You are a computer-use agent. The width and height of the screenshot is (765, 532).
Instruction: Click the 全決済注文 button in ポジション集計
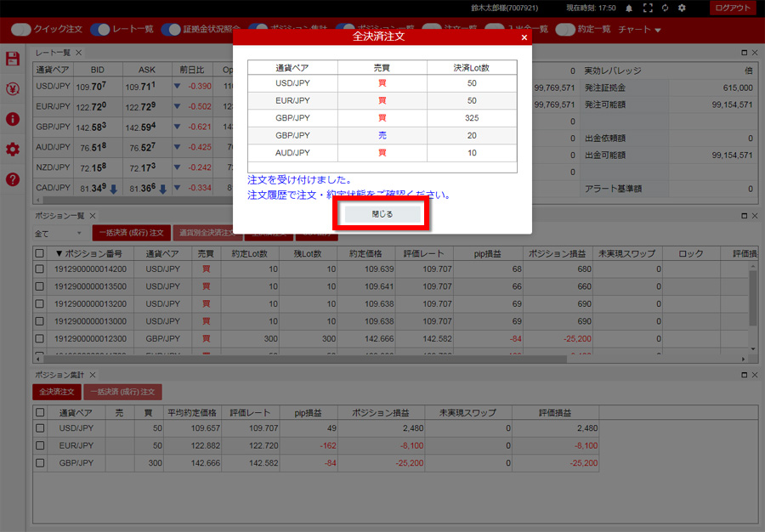pyautogui.click(x=57, y=392)
